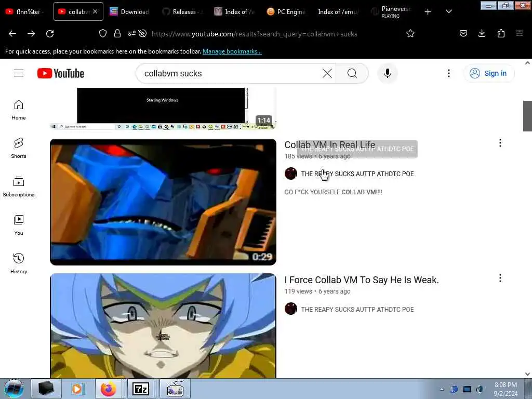Open History from the sidebar

point(19,263)
